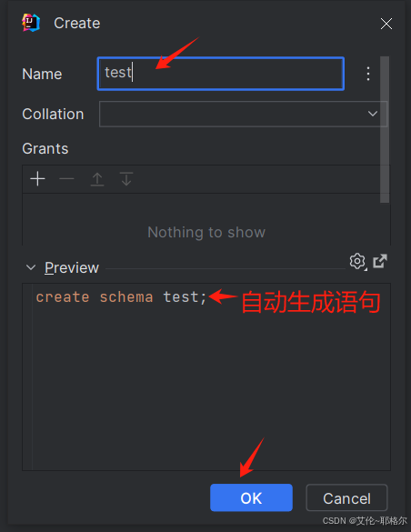Confirm schema creation with OK
This screenshot has height=532, width=411.
coord(251,497)
